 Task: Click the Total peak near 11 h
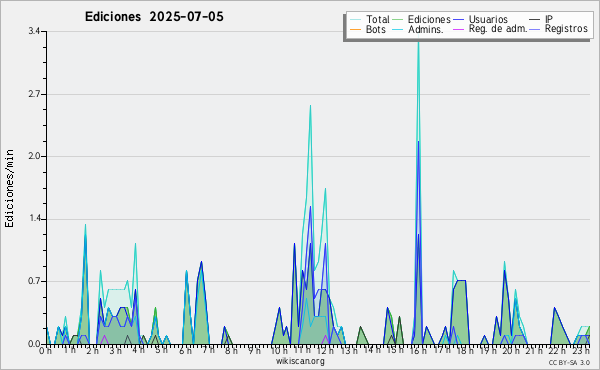click(x=310, y=106)
